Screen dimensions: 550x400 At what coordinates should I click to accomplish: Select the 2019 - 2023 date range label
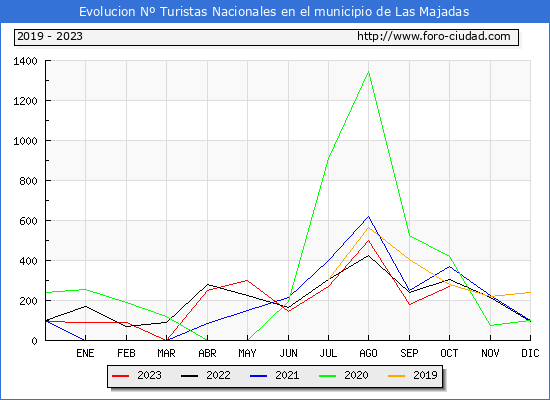(50, 36)
